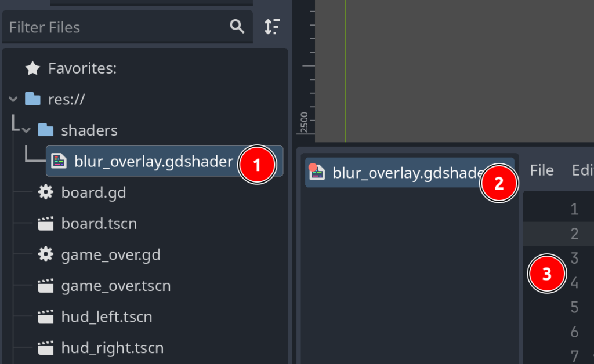Click line number 5 in code gutter
Viewport: 594px width, 364px height.
[x=574, y=307]
